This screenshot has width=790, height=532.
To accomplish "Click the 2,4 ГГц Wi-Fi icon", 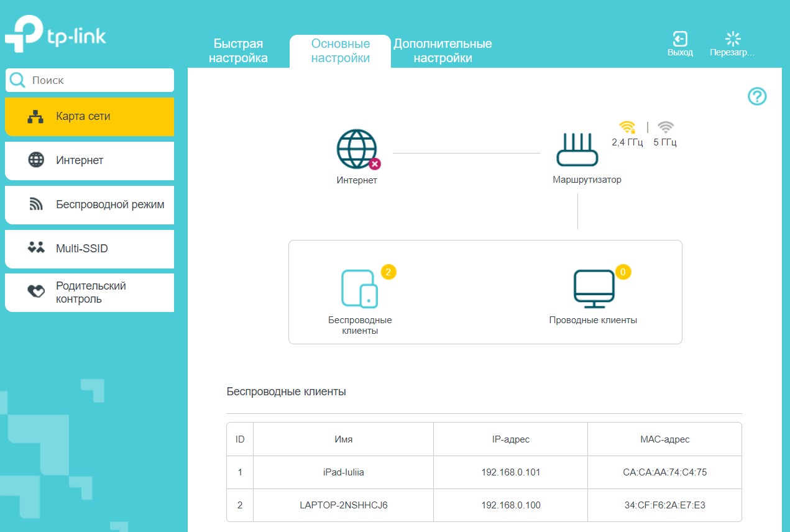I will (x=627, y=127).
